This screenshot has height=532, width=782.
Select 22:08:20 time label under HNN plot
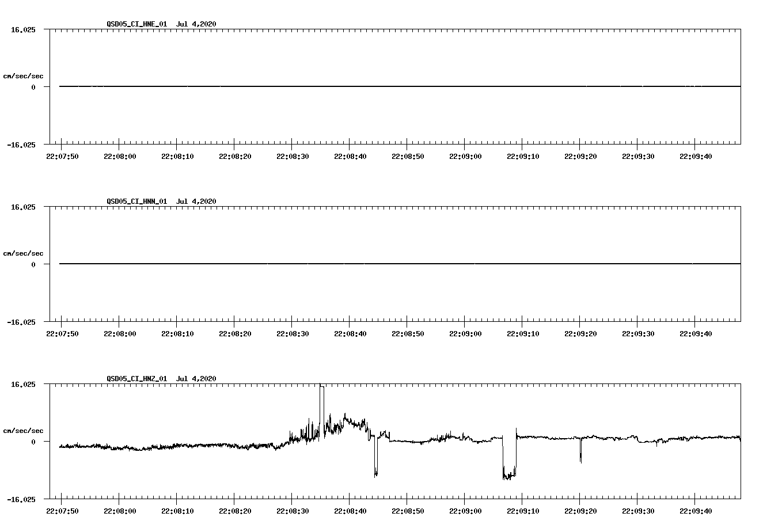[x=235, y=333]
